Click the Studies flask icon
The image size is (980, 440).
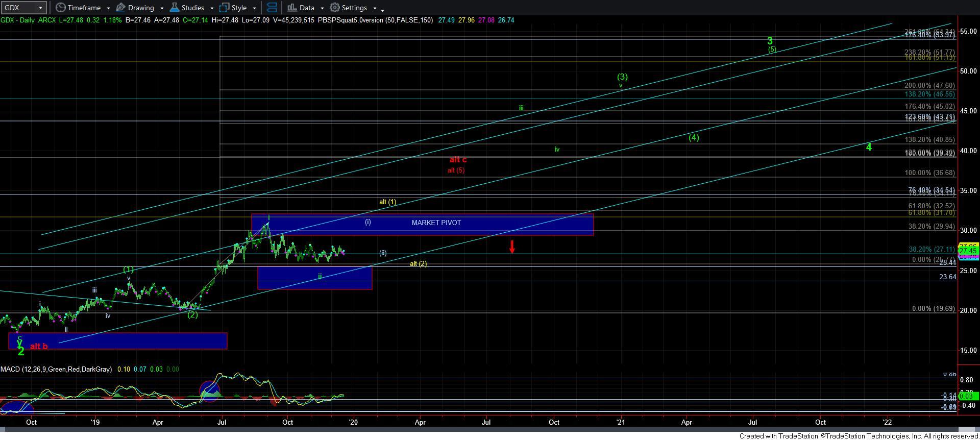coord(175,8)
